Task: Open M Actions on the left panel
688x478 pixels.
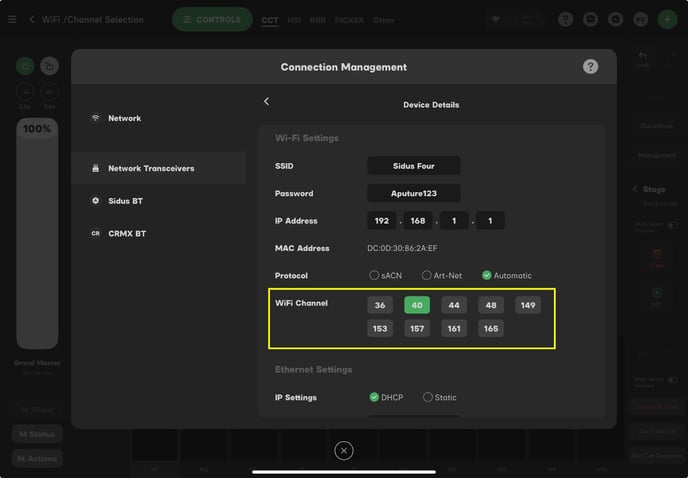Action: 37,459
